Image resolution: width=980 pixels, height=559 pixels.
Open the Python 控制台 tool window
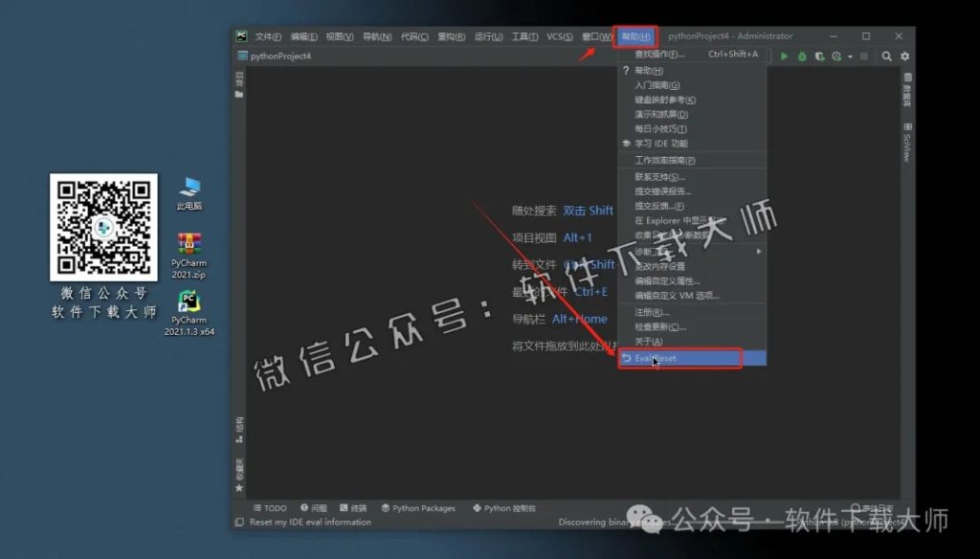pyautogui.click(x=510, y=507)
